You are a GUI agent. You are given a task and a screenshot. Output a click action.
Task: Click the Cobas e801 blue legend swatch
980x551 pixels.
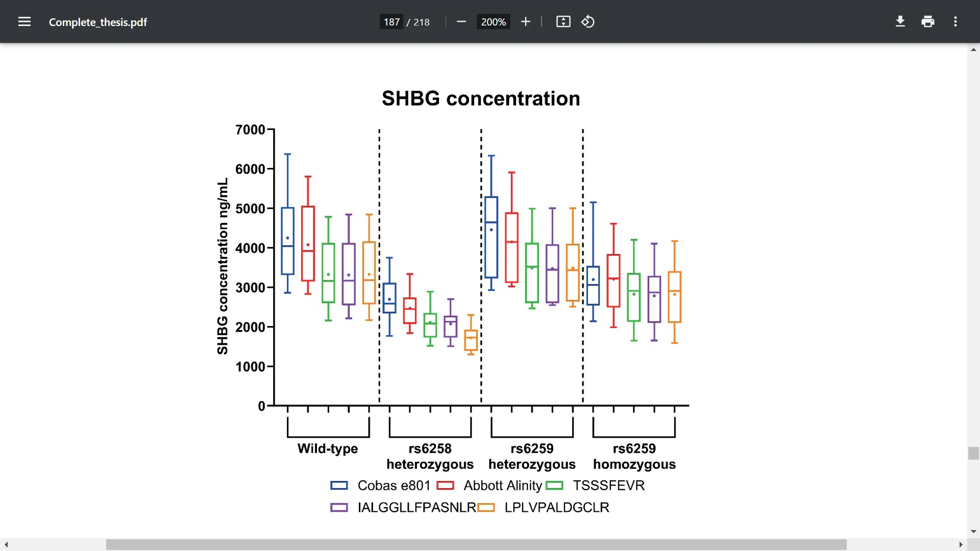[339, 486]
